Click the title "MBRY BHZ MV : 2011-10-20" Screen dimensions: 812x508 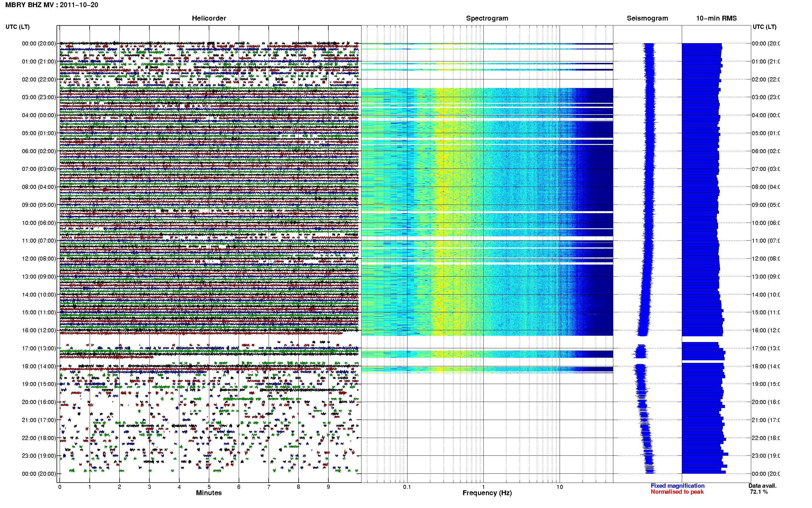click(52, 5)
